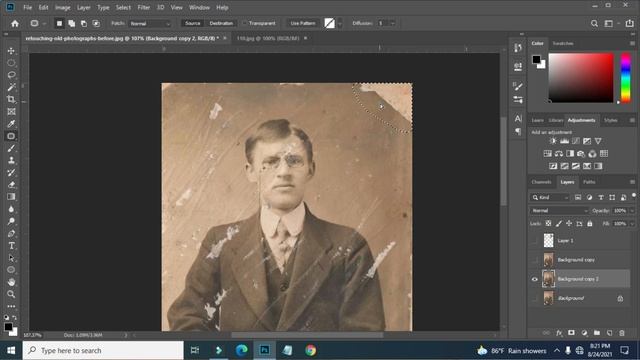640x360 pixels.
Task: Open the Styles panel tab
Action: tap(611, 120)
